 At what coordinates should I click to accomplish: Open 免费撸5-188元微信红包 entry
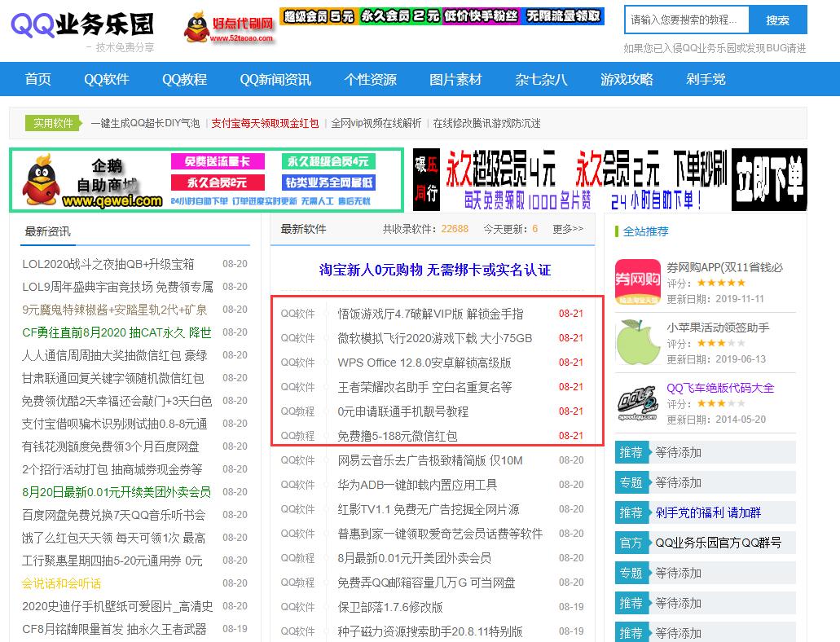point(398,436)
